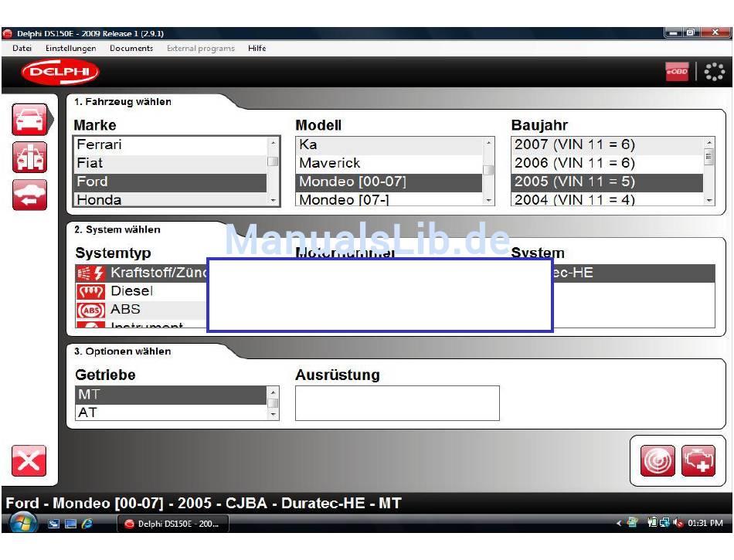Viewport: 734px width, 560px height.
Task: Start the system scan radar icon
Action: (x=658, y=461)
